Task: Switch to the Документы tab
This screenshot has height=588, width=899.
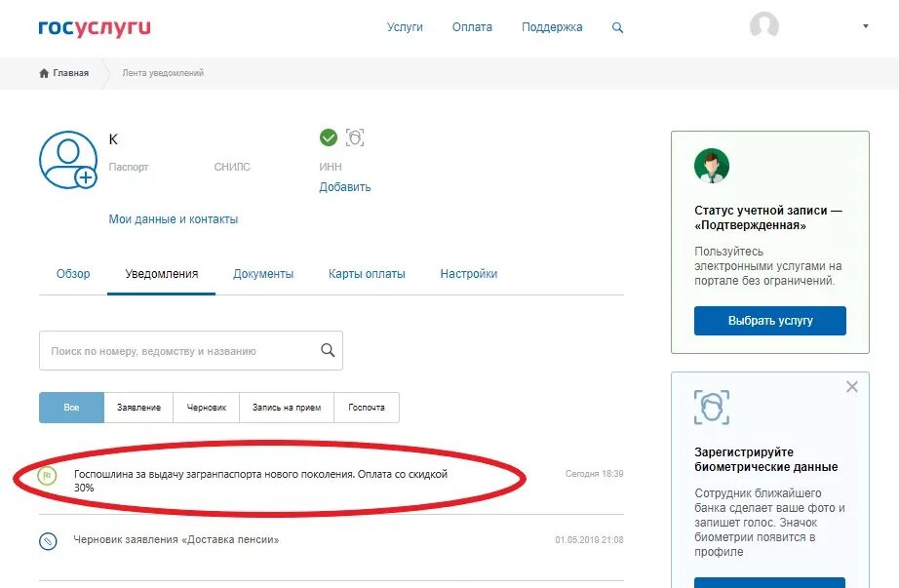Action: pyautogui.click(x=263, y=274)
